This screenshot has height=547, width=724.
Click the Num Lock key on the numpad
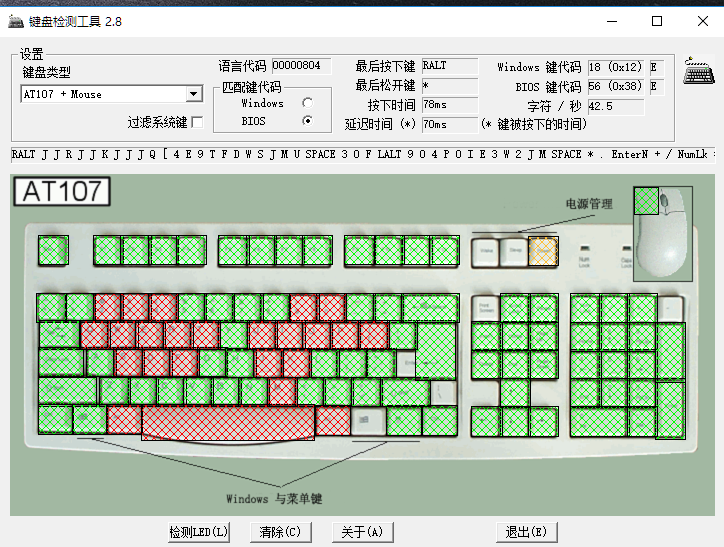point(585,308)
